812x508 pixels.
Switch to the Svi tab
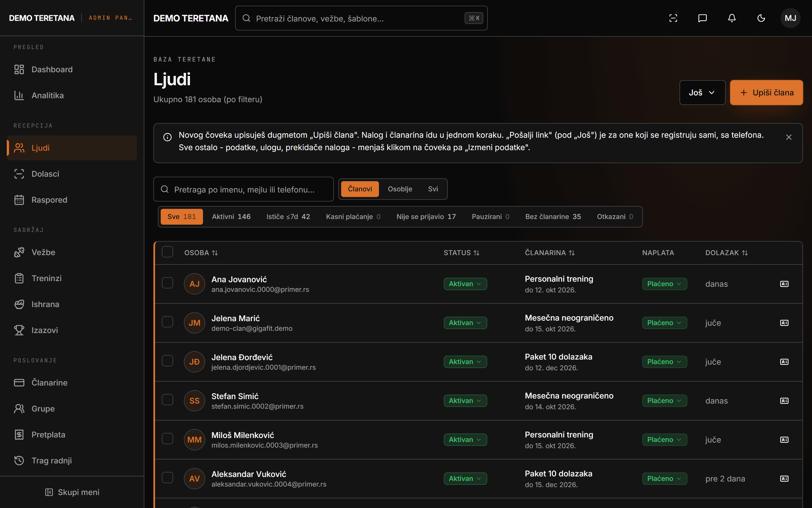tap(433, 189)
